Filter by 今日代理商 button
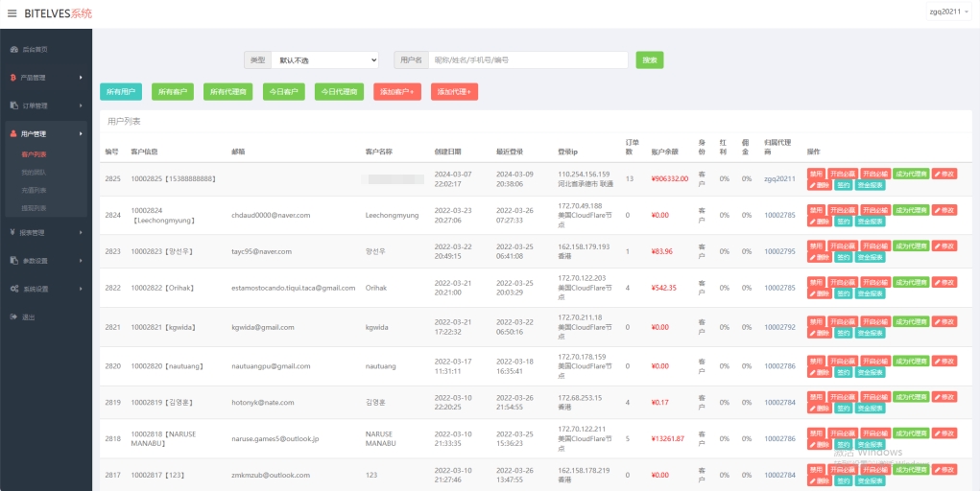 coord(338,92)
